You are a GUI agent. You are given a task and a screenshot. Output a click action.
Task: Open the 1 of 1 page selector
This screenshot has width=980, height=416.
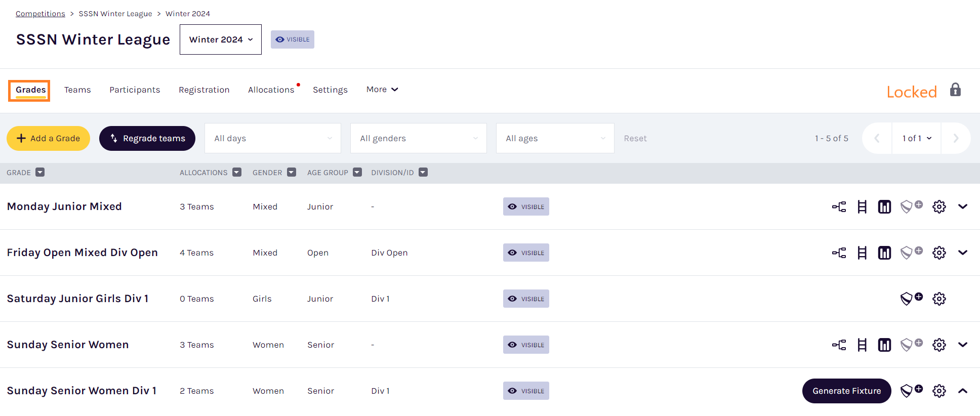pos(917,138)
